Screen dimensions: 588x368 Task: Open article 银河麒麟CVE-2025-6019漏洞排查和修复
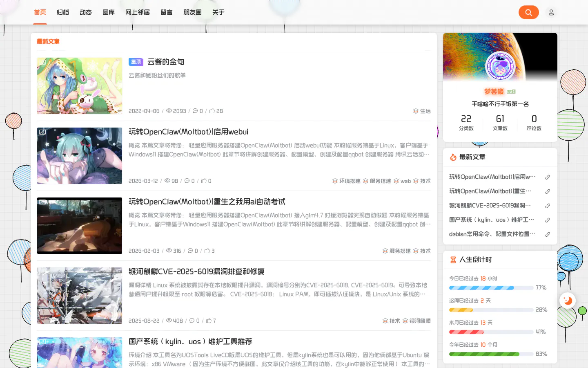(x=196, y=272)
